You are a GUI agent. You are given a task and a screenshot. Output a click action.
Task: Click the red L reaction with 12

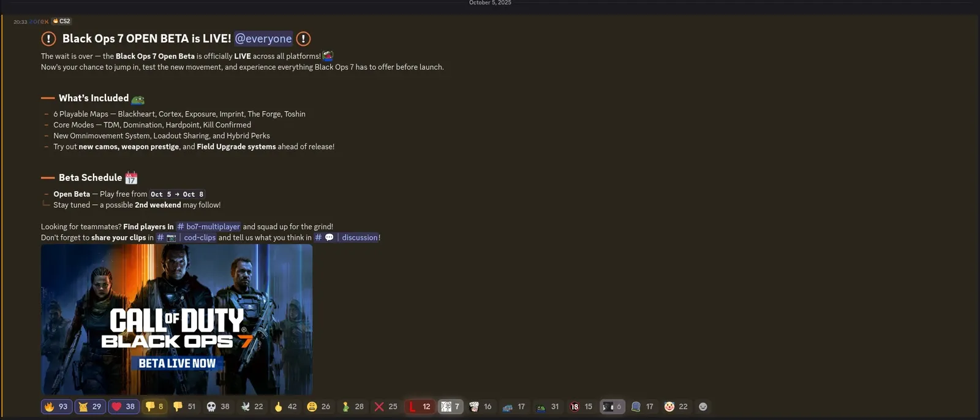[420, 407]
